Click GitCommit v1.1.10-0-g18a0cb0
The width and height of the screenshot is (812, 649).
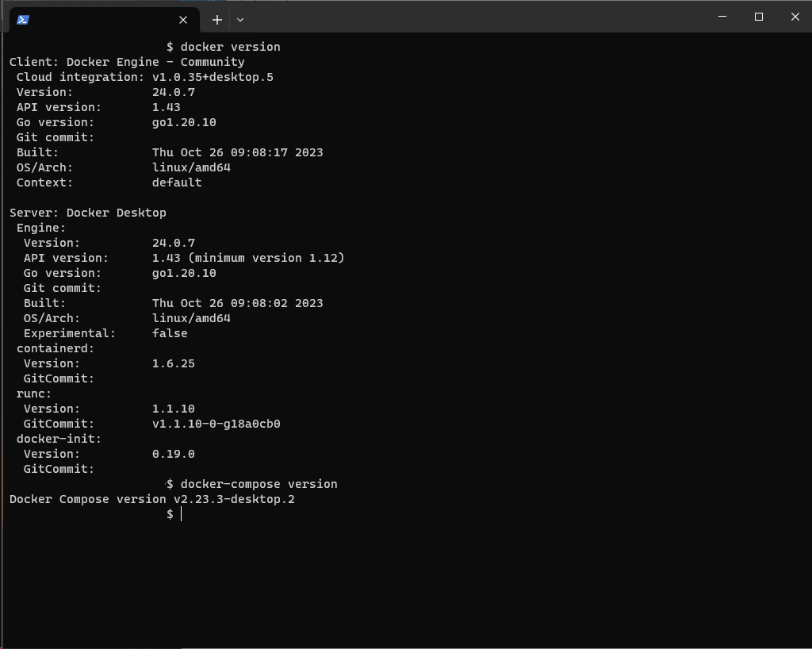(x=216, y=424)
